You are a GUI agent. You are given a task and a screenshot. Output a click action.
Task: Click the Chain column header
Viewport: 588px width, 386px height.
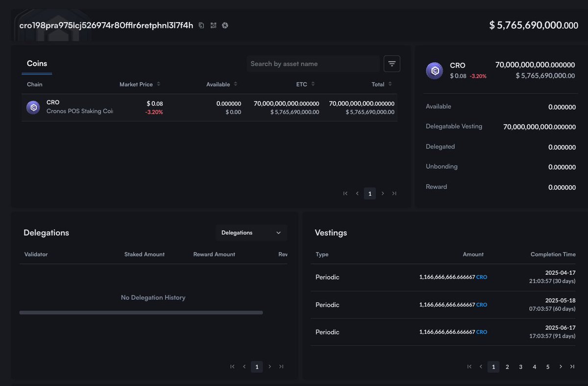coord(35,84)
